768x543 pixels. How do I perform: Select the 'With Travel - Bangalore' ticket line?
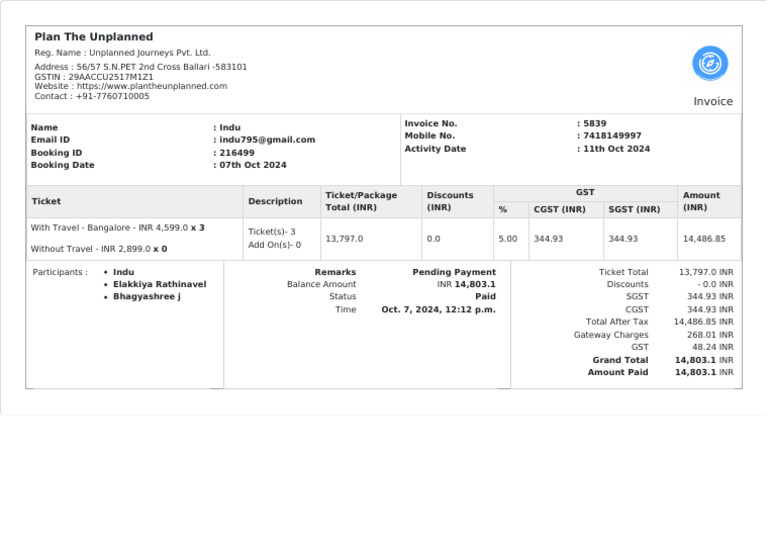click(118, 228)
